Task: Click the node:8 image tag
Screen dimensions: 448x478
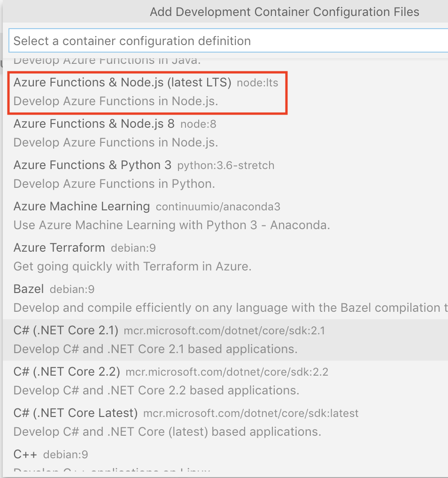Action: point(198,125)
